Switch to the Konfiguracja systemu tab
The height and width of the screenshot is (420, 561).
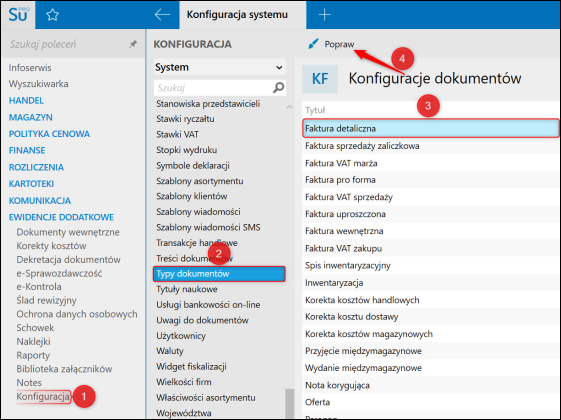click(x=243, y=15)
